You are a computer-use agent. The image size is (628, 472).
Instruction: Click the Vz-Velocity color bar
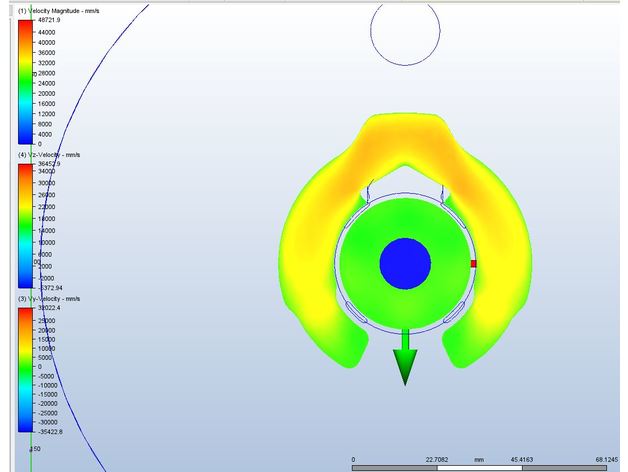[25, 226]
